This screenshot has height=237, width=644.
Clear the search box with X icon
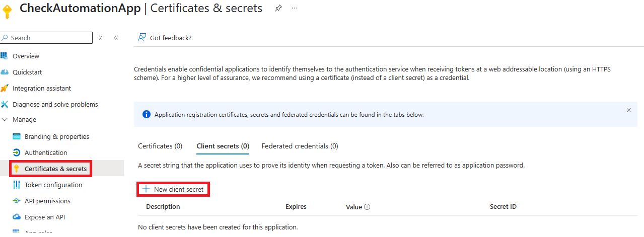click(101, 38)
